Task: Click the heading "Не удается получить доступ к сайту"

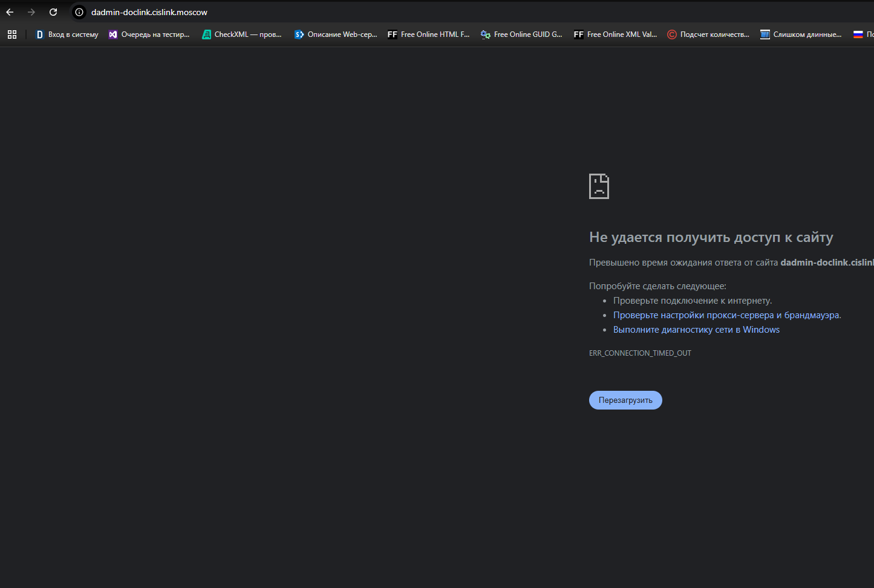Action: pos(711,237)
